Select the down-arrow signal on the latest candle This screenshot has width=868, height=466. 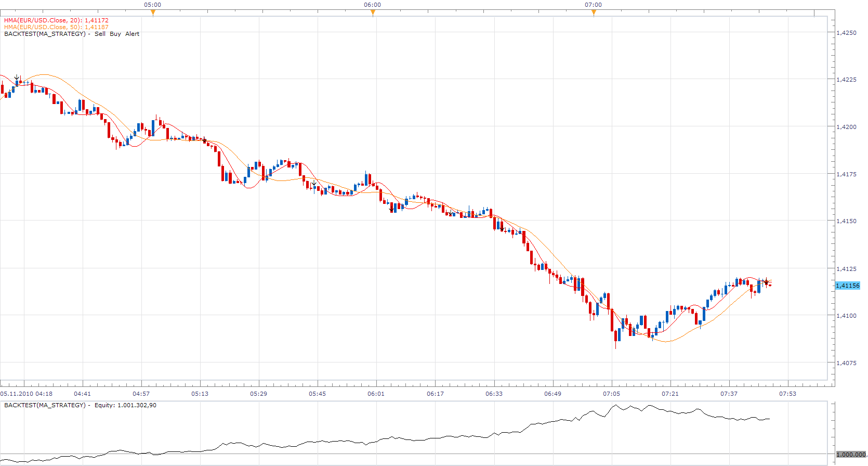[766, 282]
